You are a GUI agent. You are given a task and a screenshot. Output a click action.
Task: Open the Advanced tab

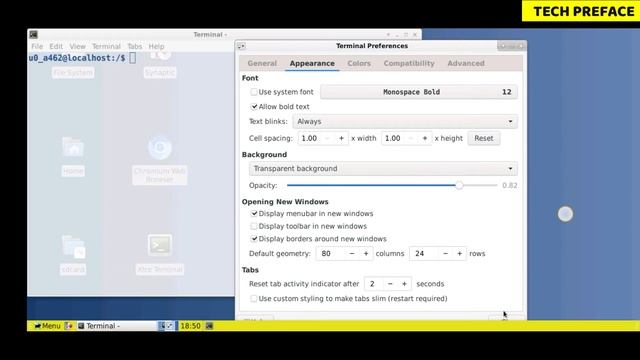[x=466, y=63]
